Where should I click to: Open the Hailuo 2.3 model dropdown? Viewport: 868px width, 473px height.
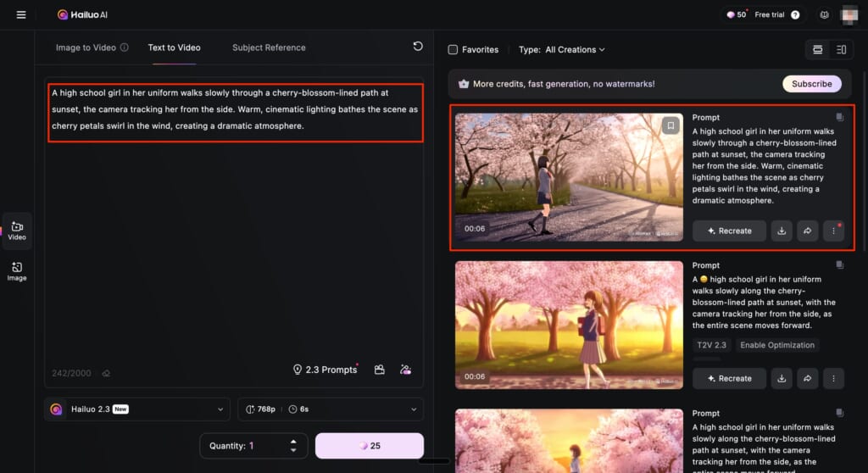pyautogui.click(x=137, y=409)
